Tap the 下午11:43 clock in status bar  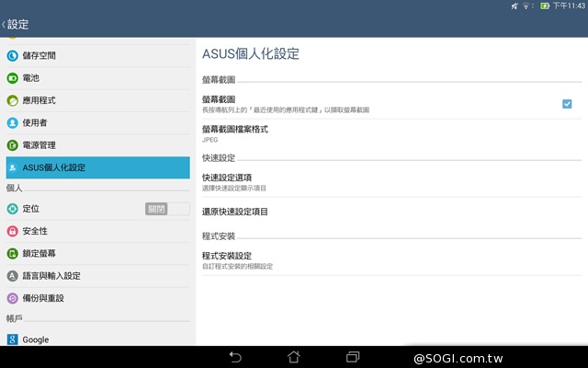569,6
